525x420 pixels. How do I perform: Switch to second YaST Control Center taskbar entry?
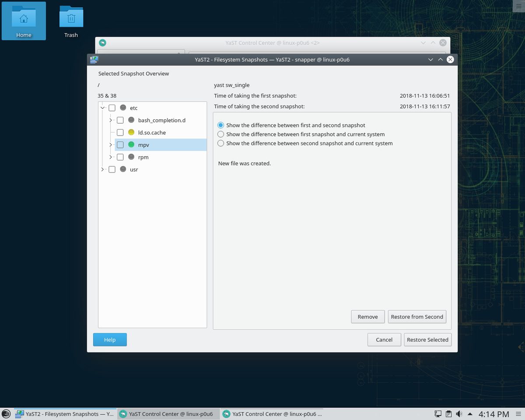pyautogui.click(x=272, y=414)
